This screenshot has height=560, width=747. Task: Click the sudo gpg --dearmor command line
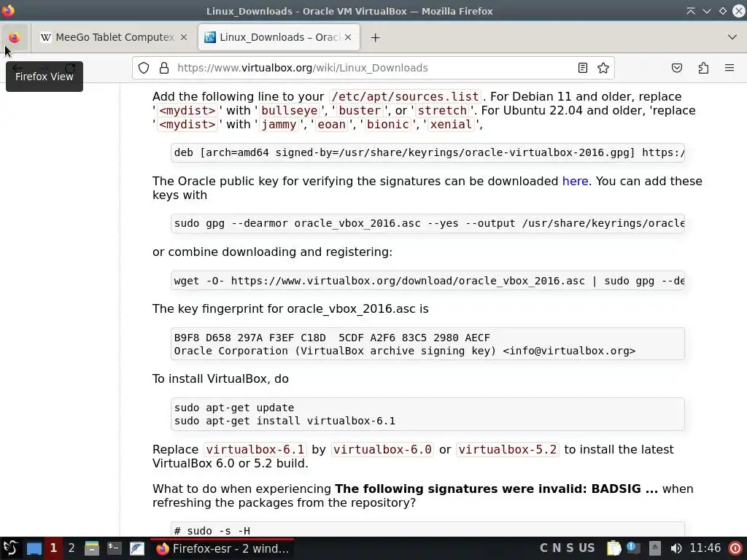pos(427,223)
